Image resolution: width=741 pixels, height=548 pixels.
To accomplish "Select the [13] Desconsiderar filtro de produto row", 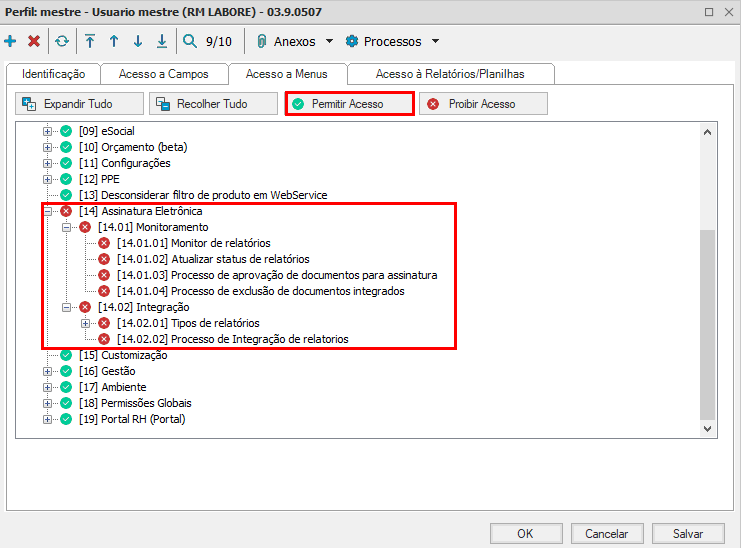I will [203, 195].
